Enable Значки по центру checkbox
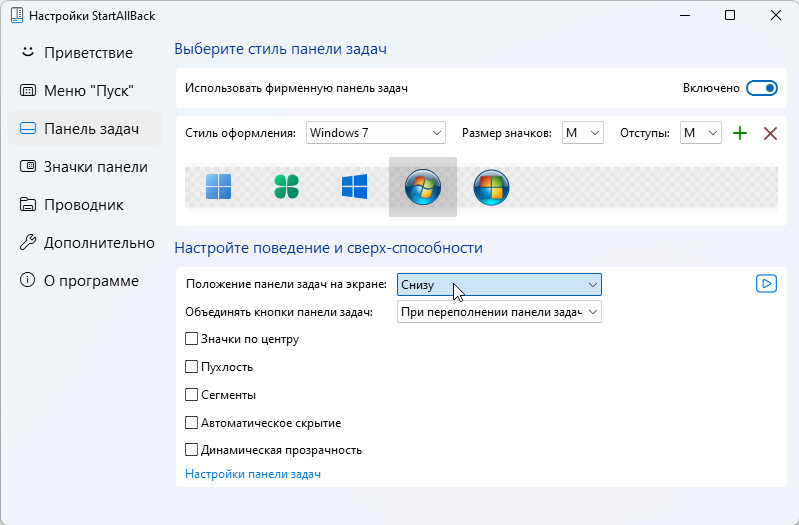 [191, 339]
